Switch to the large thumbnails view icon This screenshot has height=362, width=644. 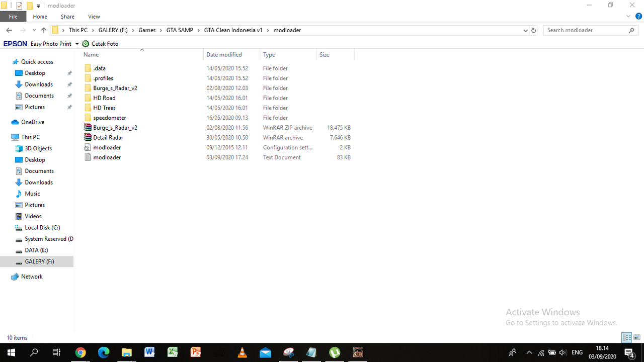tap(637, 337)
